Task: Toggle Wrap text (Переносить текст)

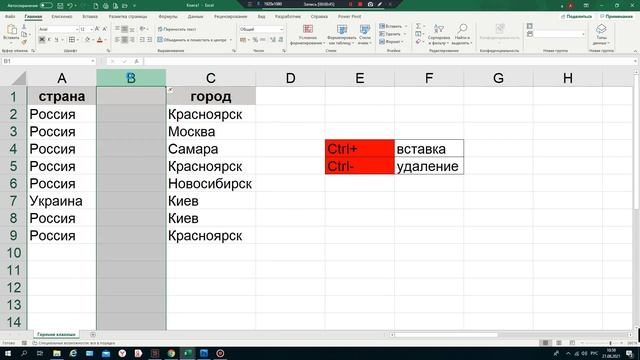Action: coord(177,29)
